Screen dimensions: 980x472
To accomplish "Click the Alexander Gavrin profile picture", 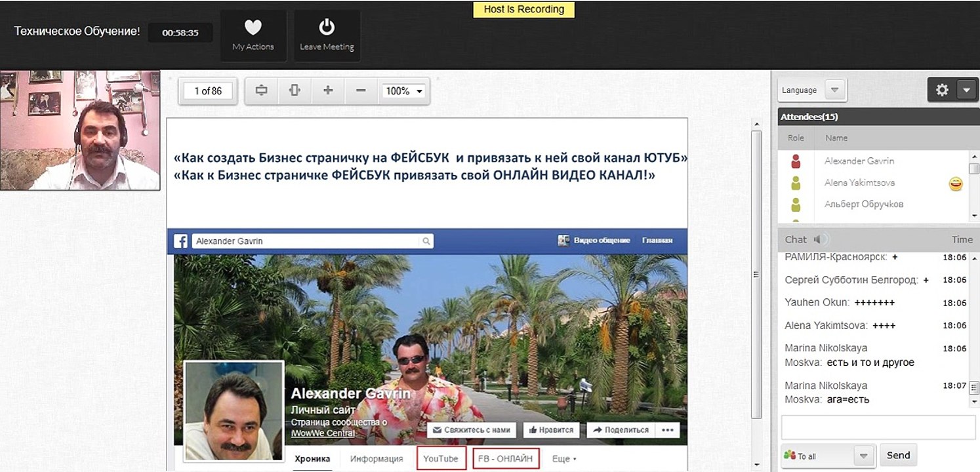I will click(x=234, y=411).
